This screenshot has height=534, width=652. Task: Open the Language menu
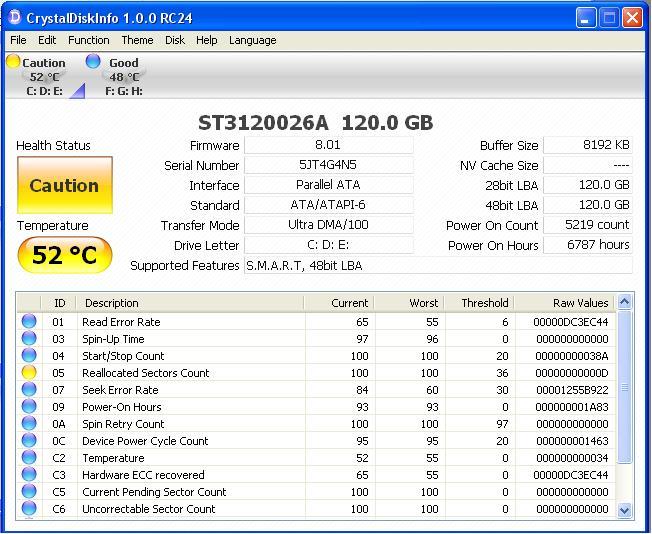pyautogui.click(x=252, y=40)
